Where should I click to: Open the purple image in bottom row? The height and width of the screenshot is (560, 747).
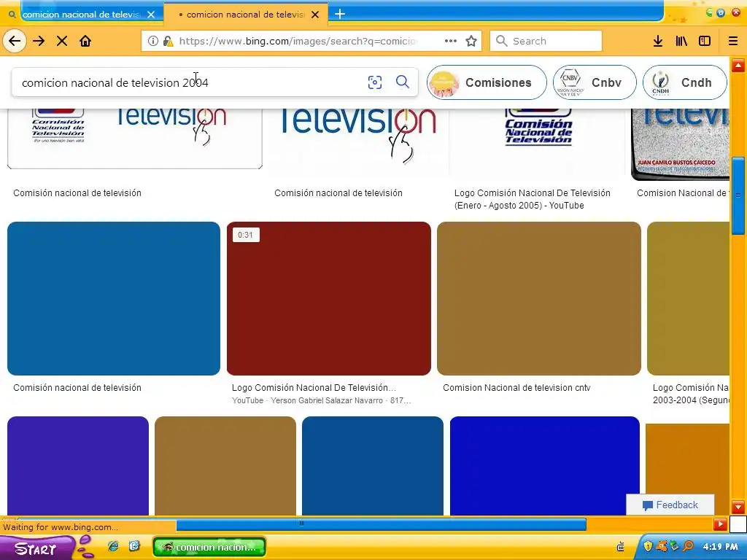[78, 466]
